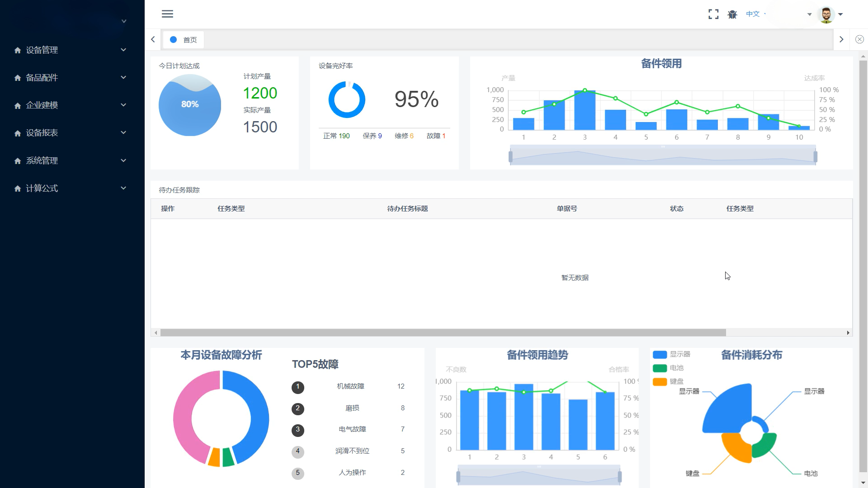This screenshot has width=868, height=488.
Task: Click the 待办任务标题 column header
Action: point(407,209)
